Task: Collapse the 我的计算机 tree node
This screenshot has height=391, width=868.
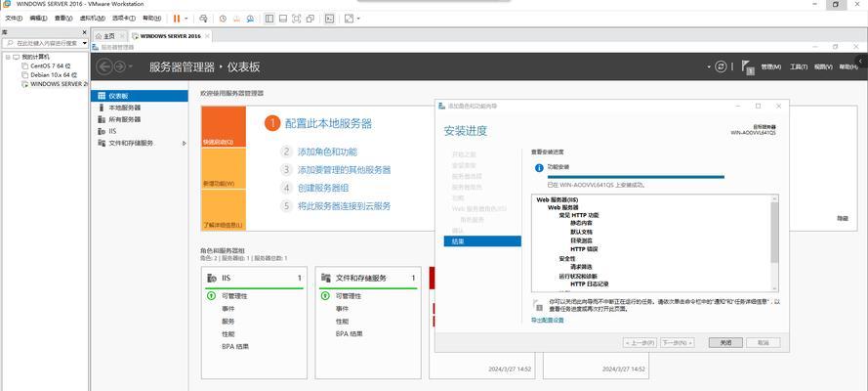Action: pos(8,57)
